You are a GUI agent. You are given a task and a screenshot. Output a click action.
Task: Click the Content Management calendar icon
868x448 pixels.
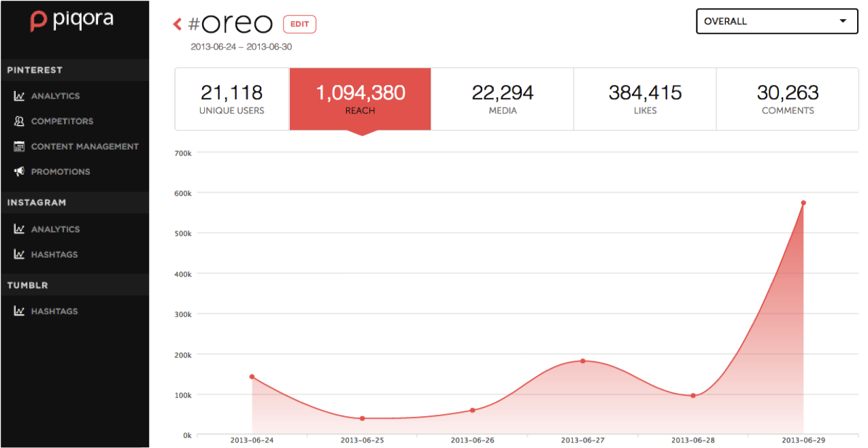click(x=19, y=146)
